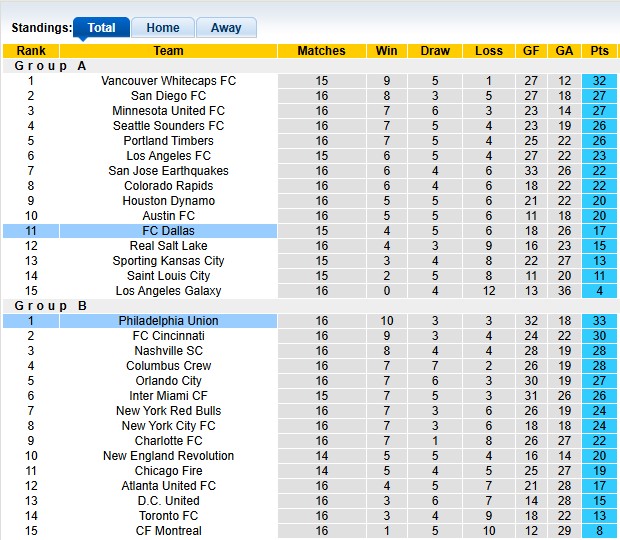Click the Vancouver Whitecaps FC team link
Image resolution: width=620 pixels, height=540 pixels.
click(168, 81)
